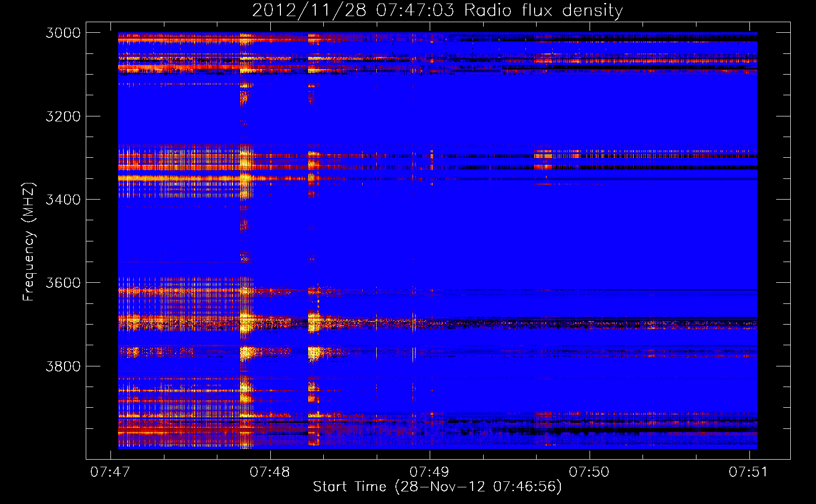Click the date '2012/11/28' in the title
This screenshot has height=504, width=816.
[x=309, y=10]
